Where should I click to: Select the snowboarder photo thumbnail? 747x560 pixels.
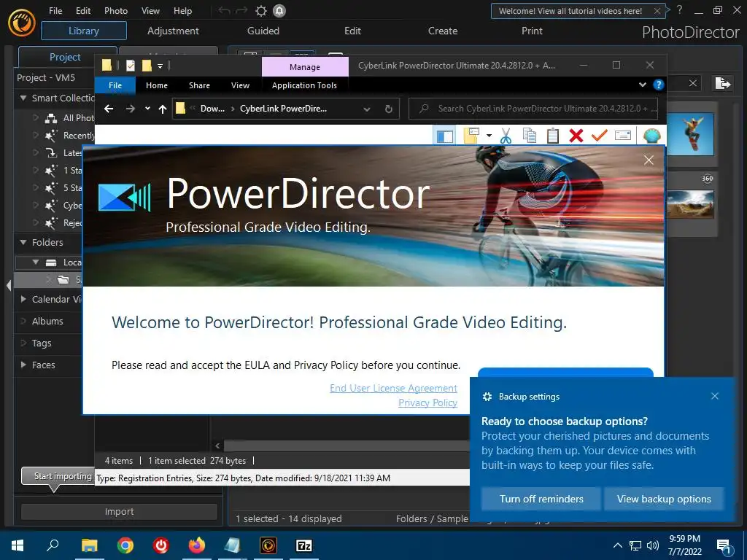[x=690, y=134]
